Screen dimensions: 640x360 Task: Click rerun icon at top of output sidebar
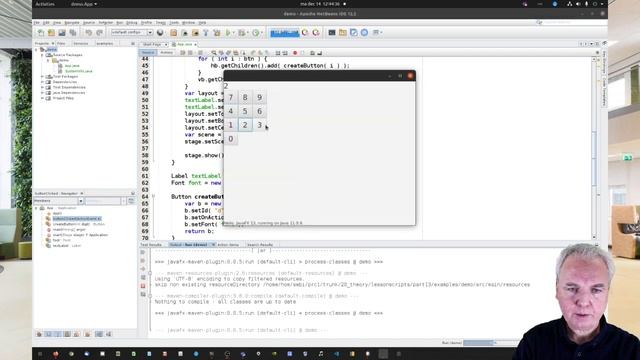pos(143,252)
